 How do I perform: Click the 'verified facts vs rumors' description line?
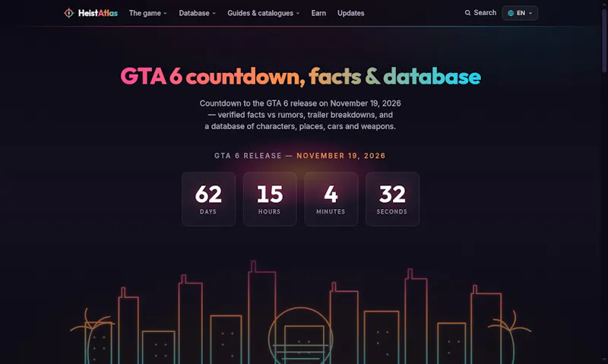point(300,115)
